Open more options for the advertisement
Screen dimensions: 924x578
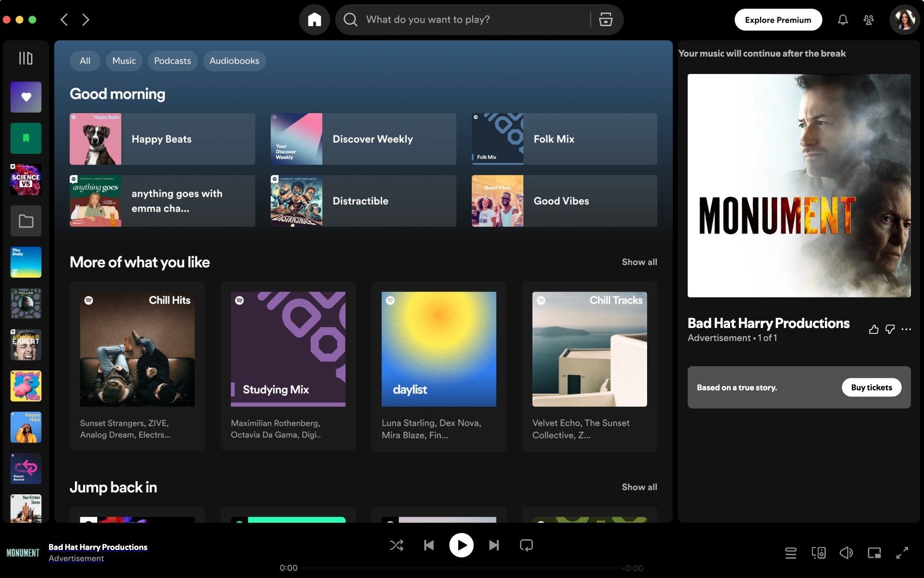click(906, 329)
